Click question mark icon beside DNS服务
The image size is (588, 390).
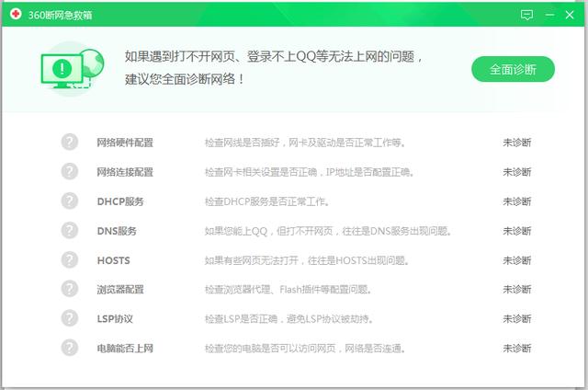[x=70, y=230]
